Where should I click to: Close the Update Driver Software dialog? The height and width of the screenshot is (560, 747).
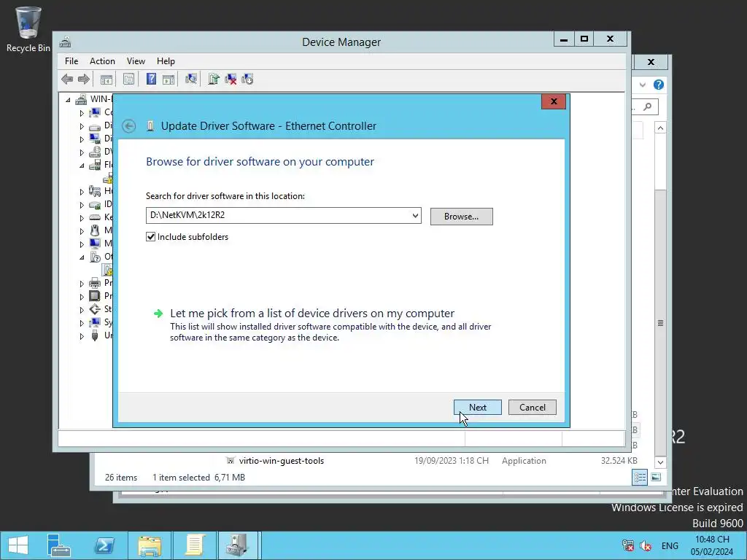click(554, 101)
